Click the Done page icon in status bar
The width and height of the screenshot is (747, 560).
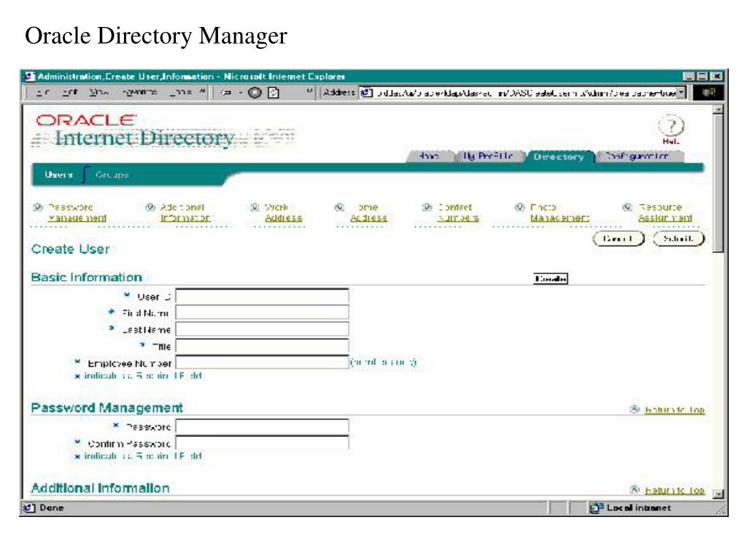click(29, 508)
